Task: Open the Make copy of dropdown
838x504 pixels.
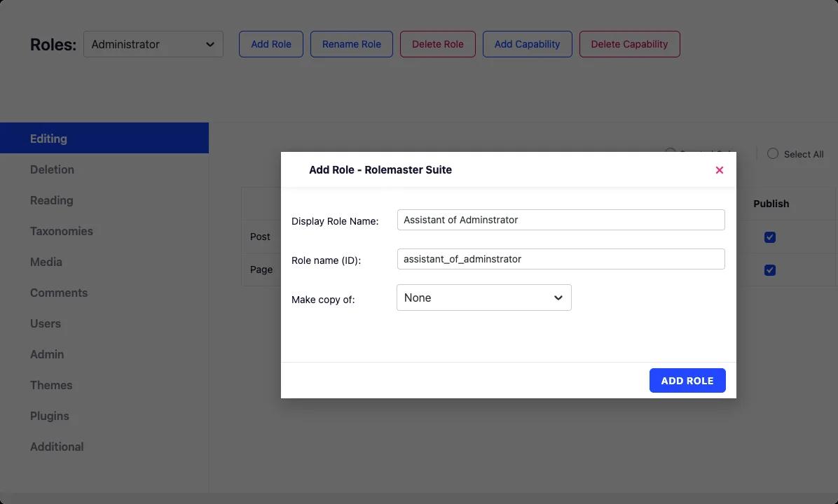Action: point(483,298)
